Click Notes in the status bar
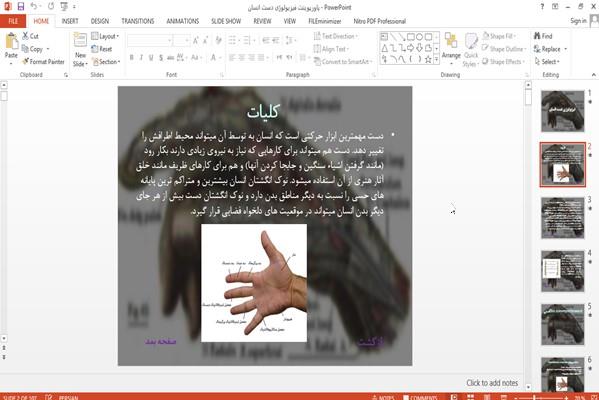The image size is (599, 400). click(x=383, y=397)
